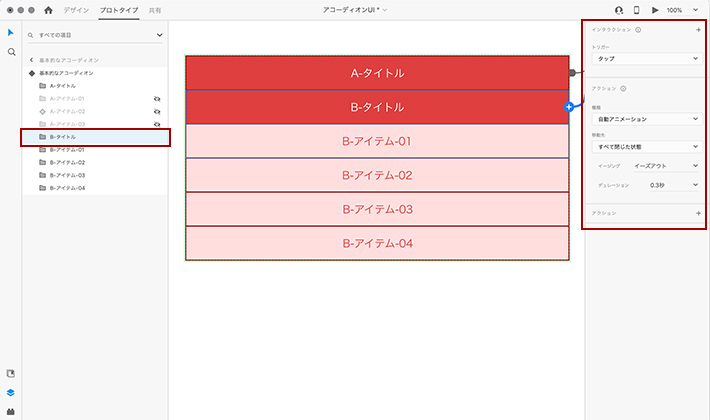Click the B-タイトル bar on canvas
This screenshot has height=420, width=710.
[377, 107]
